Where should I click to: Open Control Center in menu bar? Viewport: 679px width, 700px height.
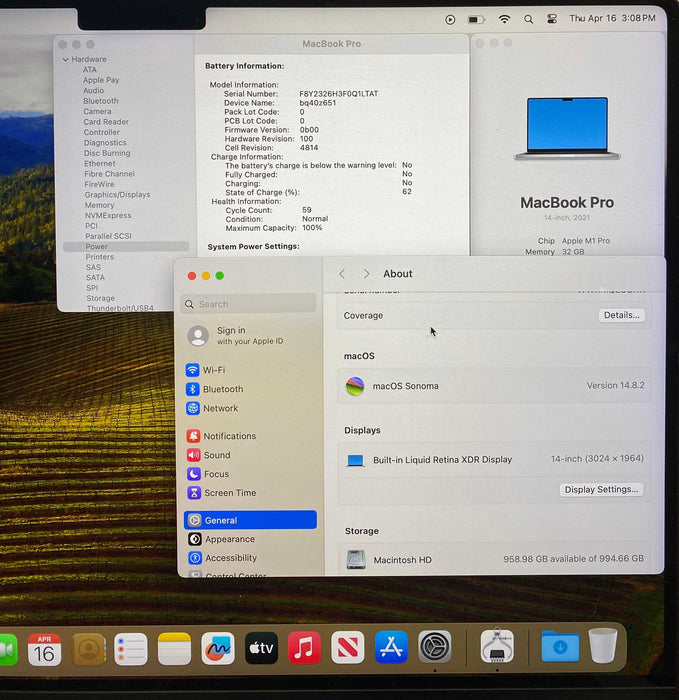tap(552, 19)
